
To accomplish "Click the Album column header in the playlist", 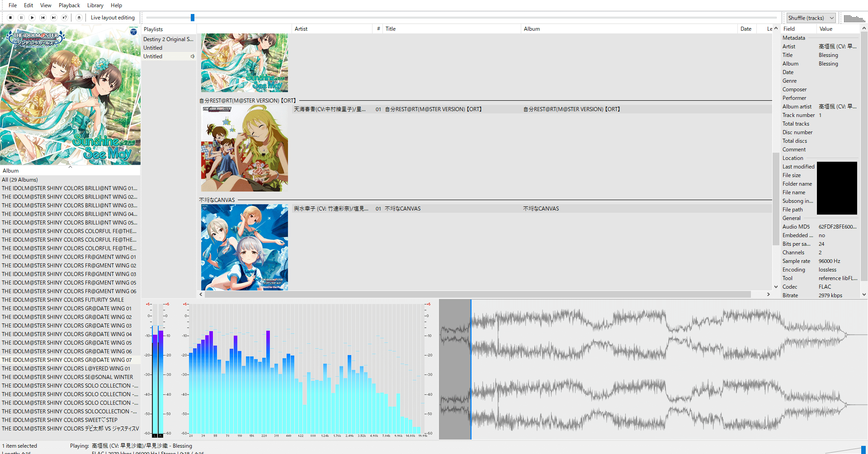I will click(629, 29).
